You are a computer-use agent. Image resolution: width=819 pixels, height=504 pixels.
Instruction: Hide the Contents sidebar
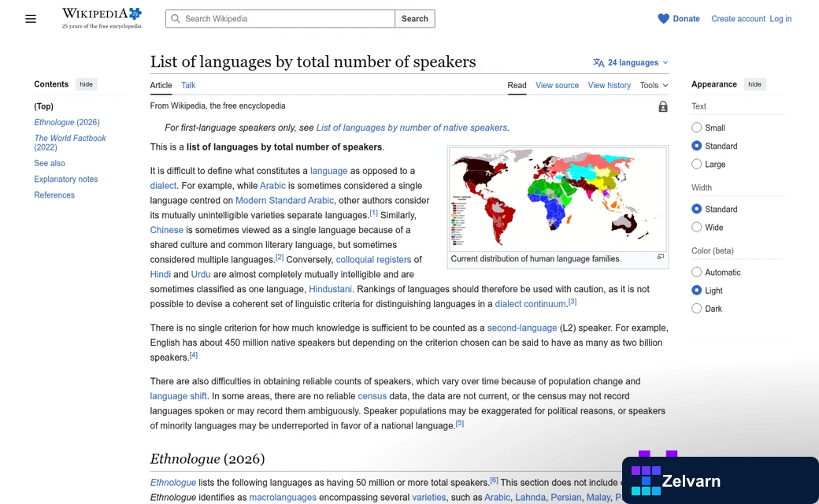(x=86, y=84)
